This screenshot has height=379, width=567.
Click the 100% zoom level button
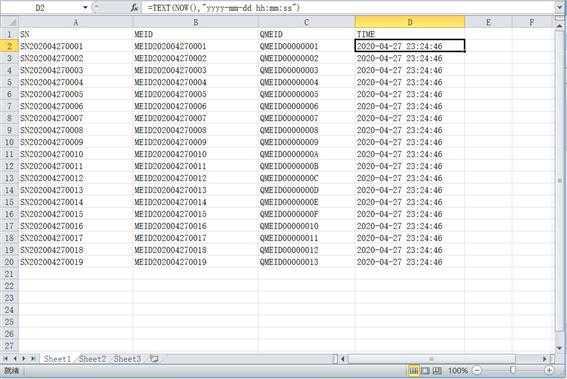pos(458,370)
